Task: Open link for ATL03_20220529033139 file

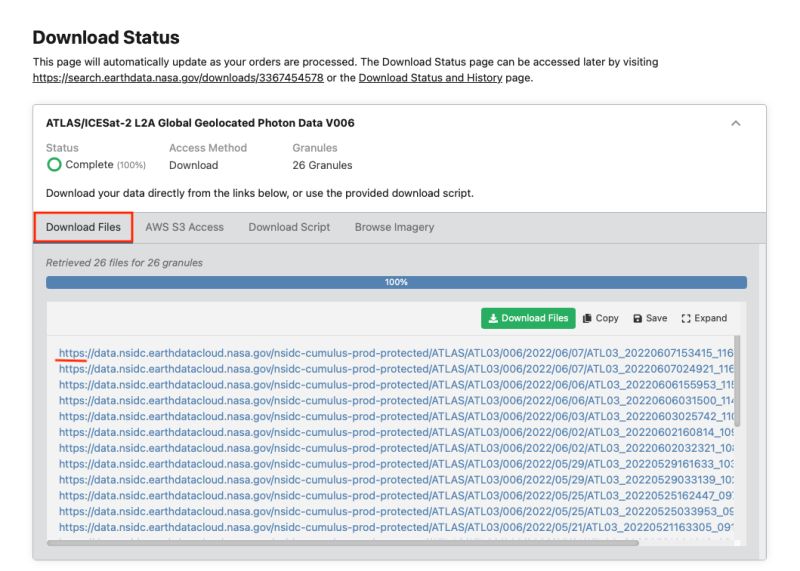Action: coord(396,480)
